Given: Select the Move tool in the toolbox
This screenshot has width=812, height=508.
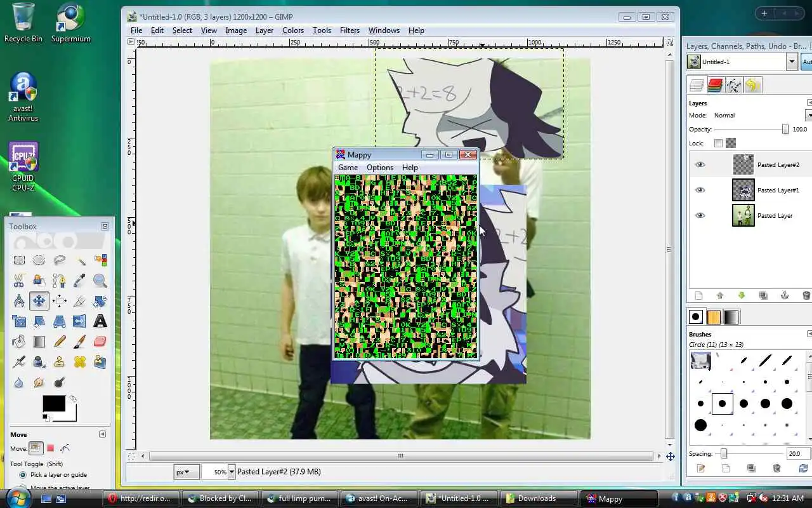Looking at the screenshot, I should 39,301.
